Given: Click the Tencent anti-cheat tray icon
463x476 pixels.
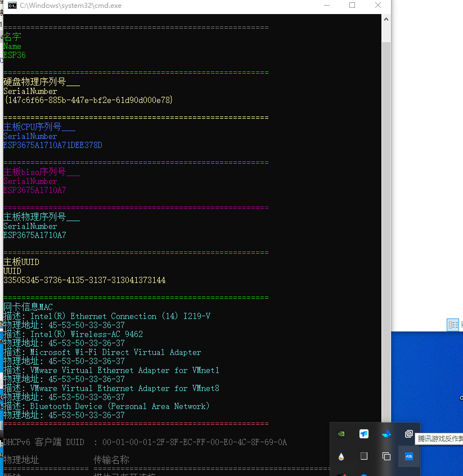Looking at the screenshot, I should coord(409,434).
